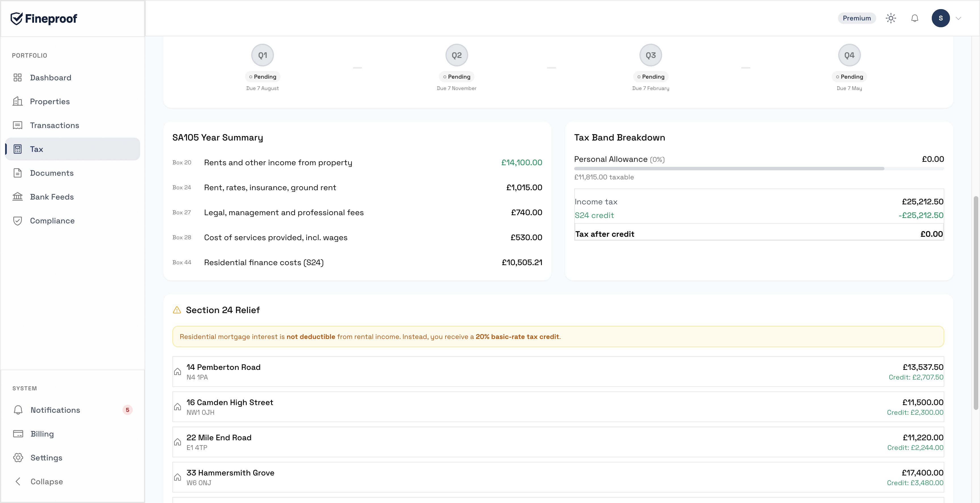Screen dimensions: 980x503
Task: Select the Q1 quarter circle
Action: coord(263,55)
